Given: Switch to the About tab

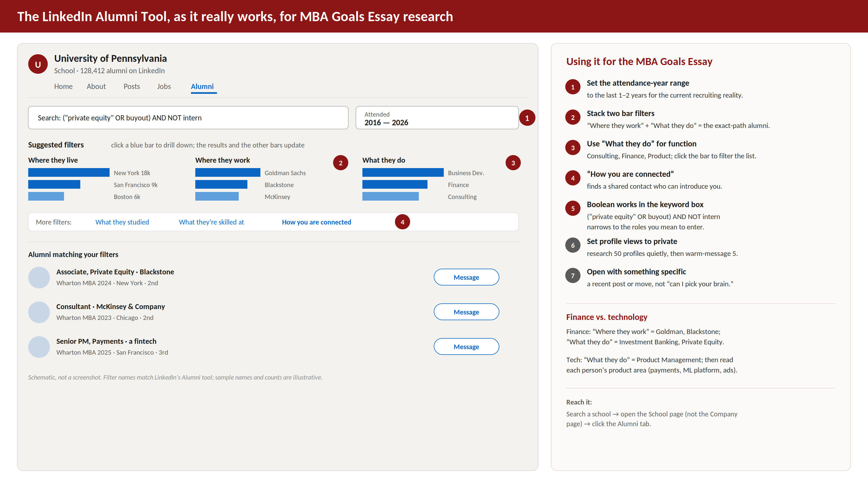Looking at the screenshot, I should [96, 86].
